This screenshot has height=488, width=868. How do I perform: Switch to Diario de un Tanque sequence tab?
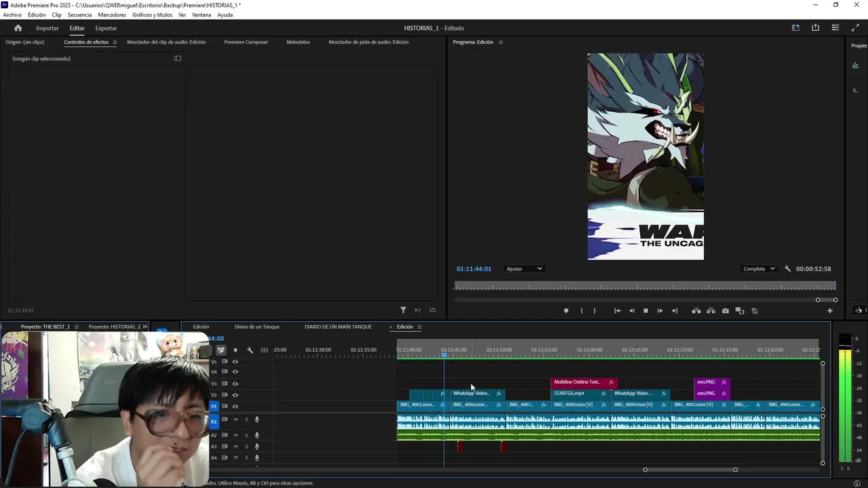click(257, 327)
